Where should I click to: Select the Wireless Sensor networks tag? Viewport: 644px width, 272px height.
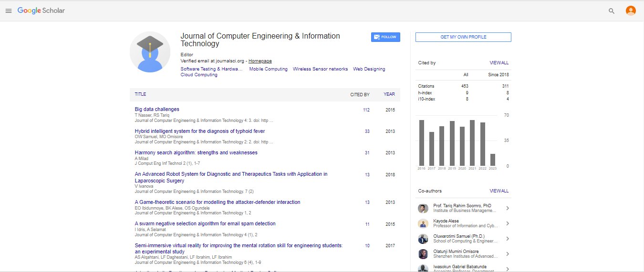click(x=320, y=69)
